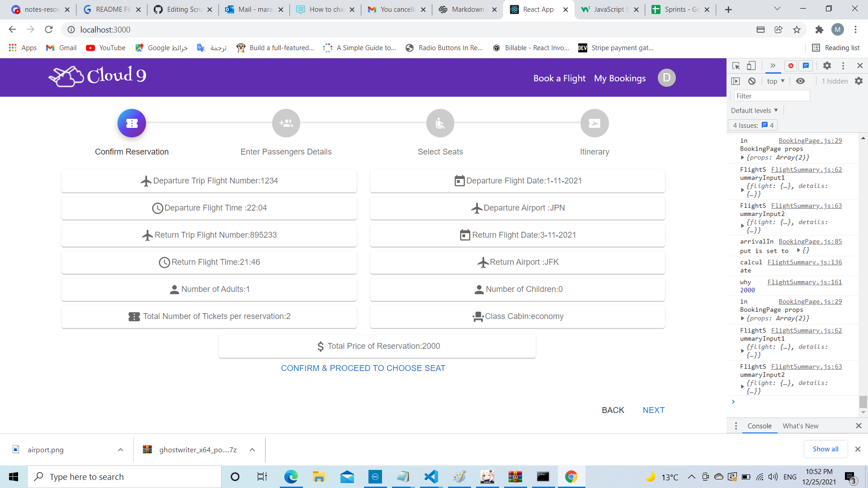Switch to the Markdown browser tab
The image size is (868, 488).
pos(467,9)
